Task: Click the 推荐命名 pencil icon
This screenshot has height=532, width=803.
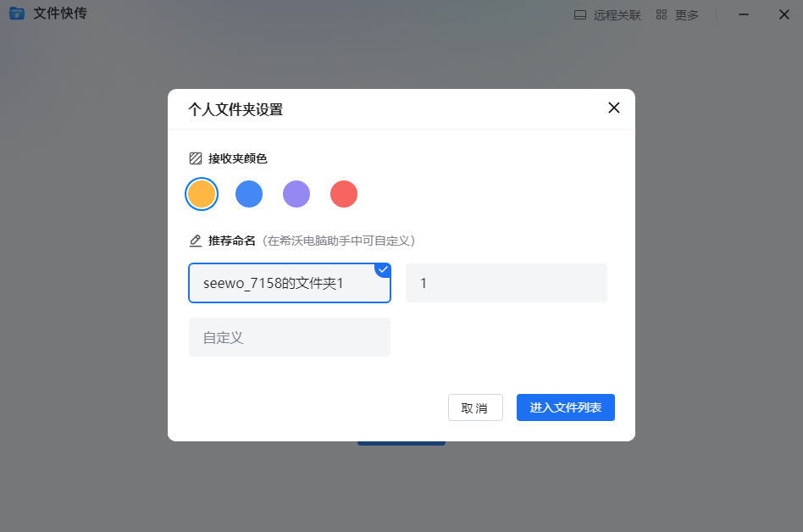Action: coord(196,241)
